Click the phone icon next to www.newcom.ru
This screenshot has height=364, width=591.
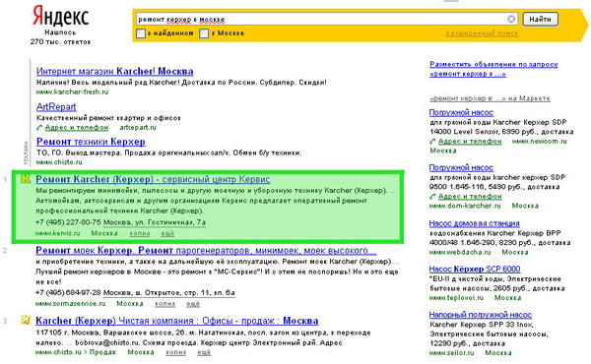tap(432, 142)
